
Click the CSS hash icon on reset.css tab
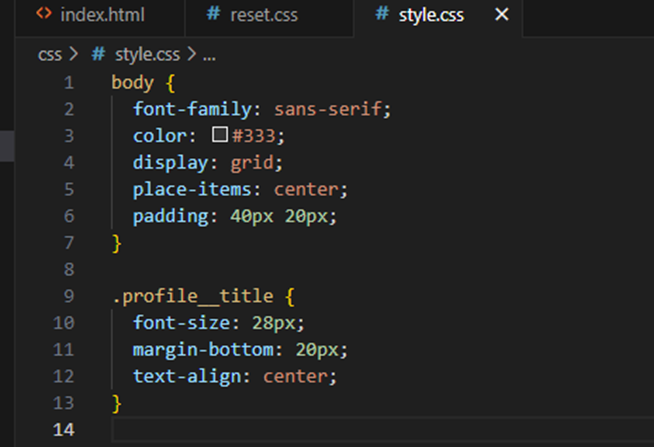(x=213, y=16)
